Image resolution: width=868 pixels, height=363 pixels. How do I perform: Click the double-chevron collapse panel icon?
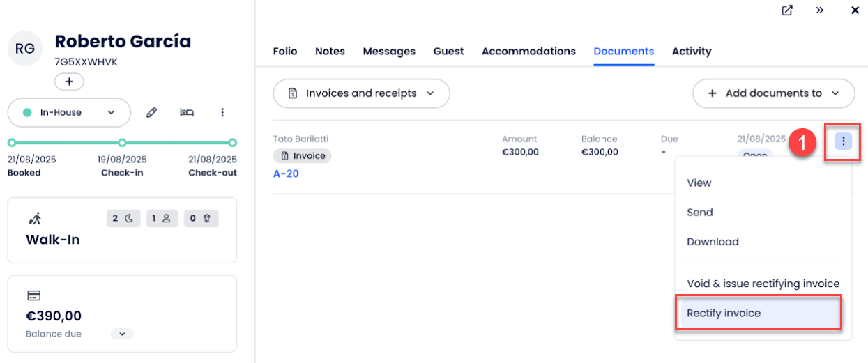point(820,10)
